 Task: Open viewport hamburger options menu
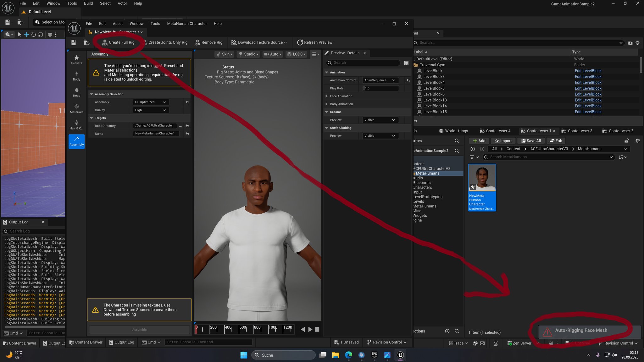point(315,54)
